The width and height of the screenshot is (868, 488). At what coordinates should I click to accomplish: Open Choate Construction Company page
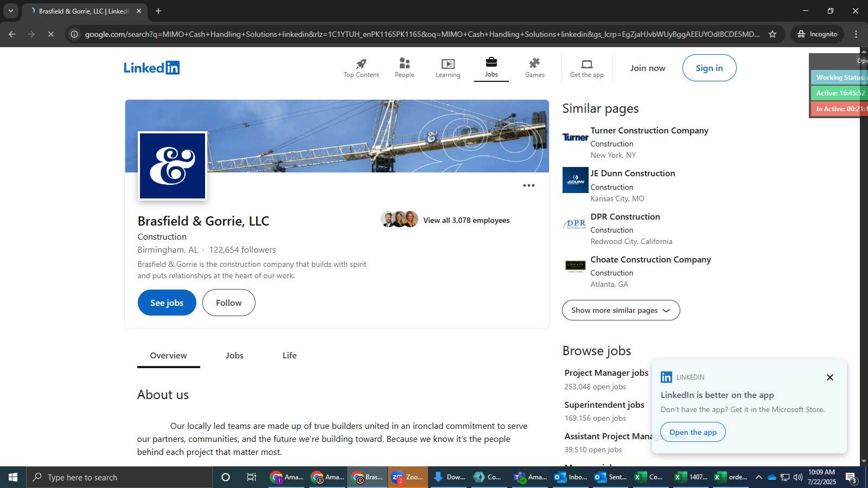(650, 260)
